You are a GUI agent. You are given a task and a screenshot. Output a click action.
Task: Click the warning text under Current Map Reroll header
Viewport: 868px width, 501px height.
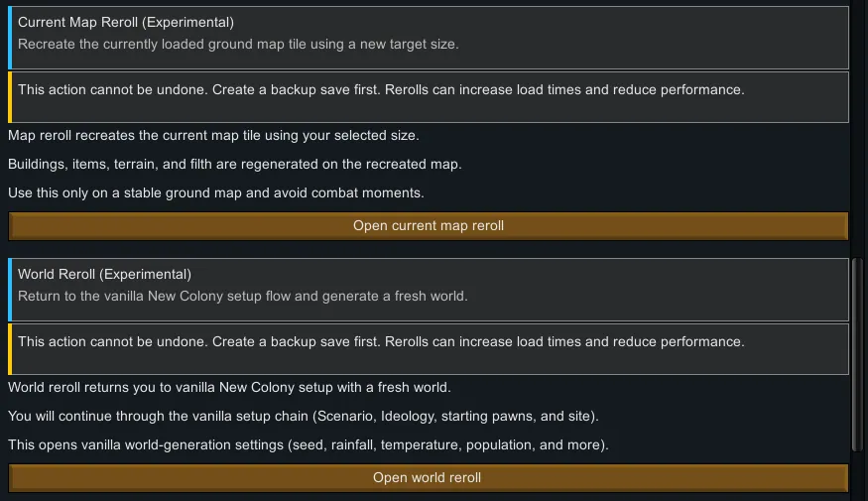coord(381,89)
